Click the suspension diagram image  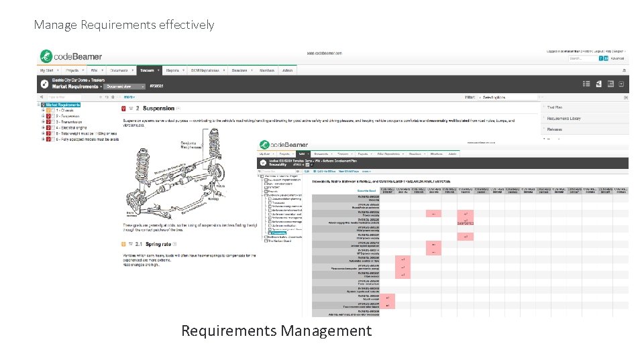[176, 174]
